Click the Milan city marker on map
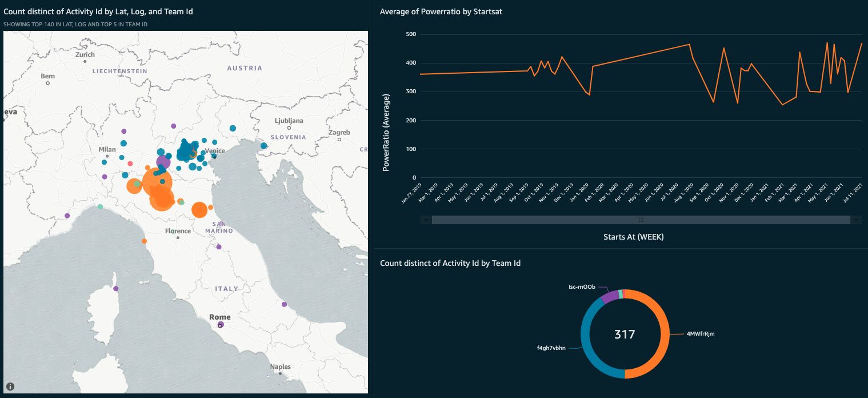The width and height of the screenshot is (868, 398). click(107, 156)
